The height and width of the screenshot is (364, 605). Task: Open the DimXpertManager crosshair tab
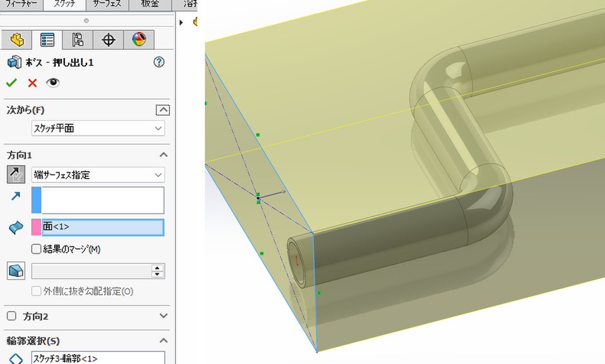(108, 39)
